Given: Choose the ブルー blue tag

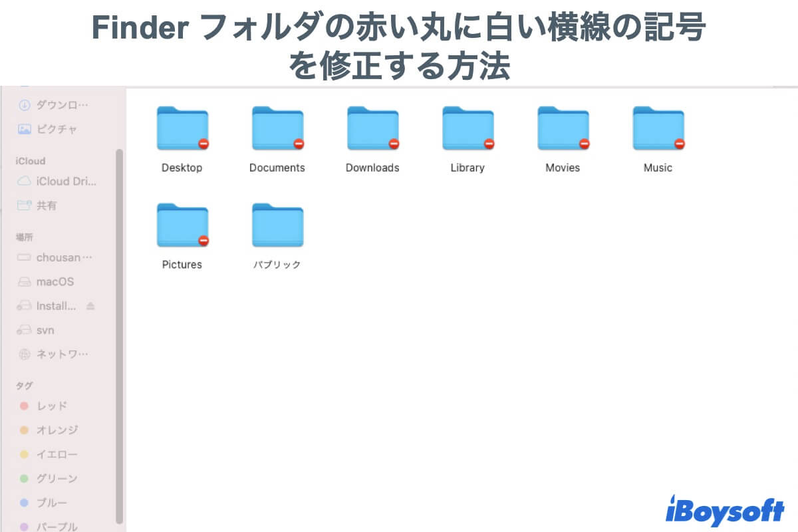Looking at the screenshot, I should (44, 503).
